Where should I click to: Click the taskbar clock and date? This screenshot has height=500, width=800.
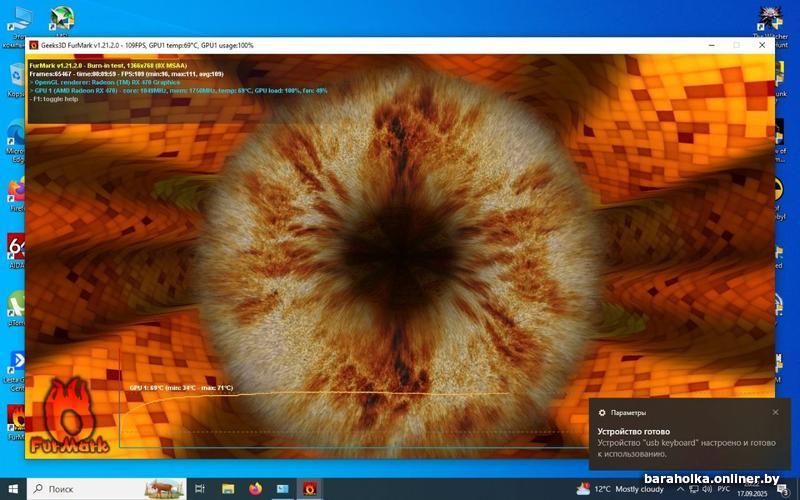pos(750,489)
